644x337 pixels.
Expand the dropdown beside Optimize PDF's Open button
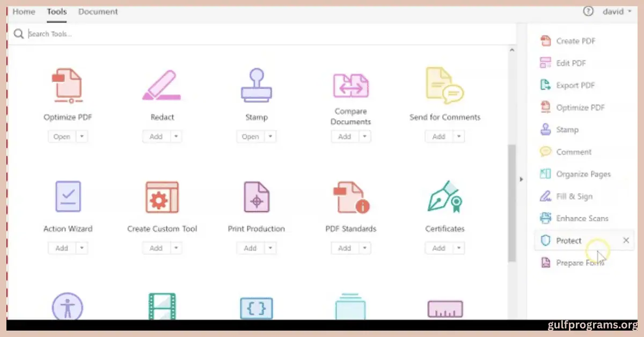[82, 136]
